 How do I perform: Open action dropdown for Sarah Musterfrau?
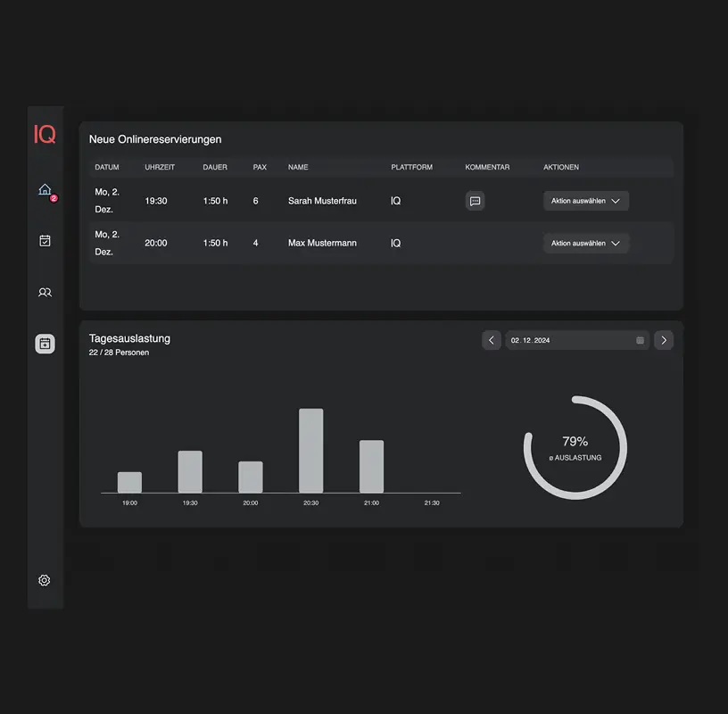pyautogui.click(x=586, y=201)
